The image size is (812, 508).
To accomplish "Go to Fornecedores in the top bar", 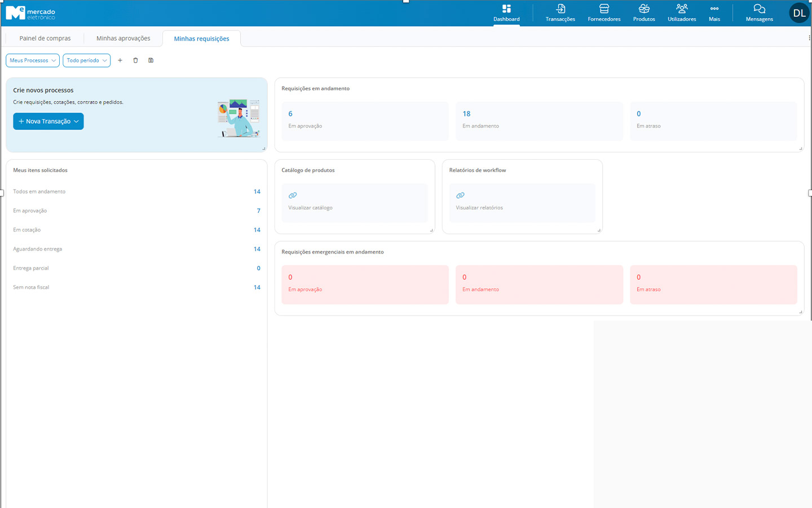I will tap(604, 13).
